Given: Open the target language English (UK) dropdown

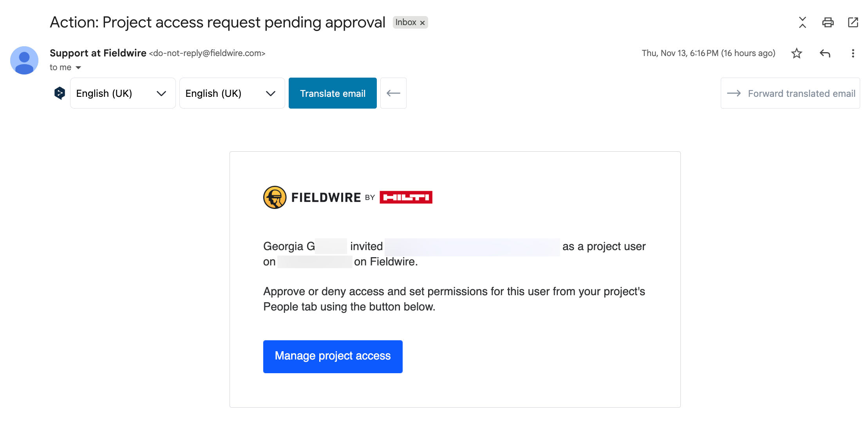Looking at the screenshot, I should point(232,93).
